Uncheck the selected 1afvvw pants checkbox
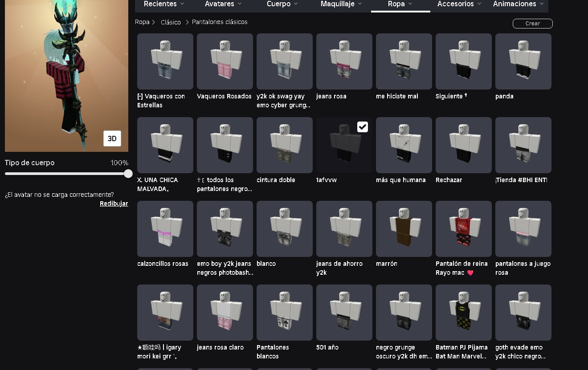The image size is (588, 370). (x=363, y=127)
